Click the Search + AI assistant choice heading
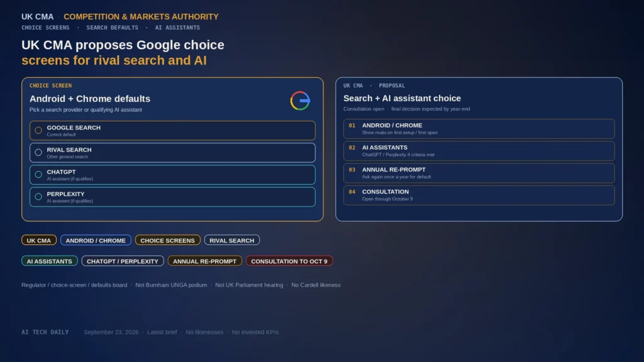The width and height of the screenshot is (644, 362). coord(402,99)
